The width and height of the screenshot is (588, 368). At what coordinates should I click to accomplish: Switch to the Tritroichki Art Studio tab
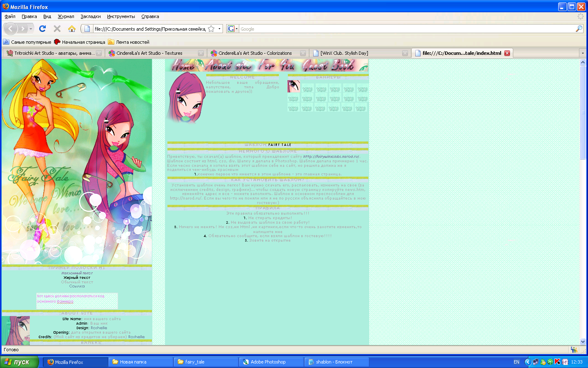point(53,53)
